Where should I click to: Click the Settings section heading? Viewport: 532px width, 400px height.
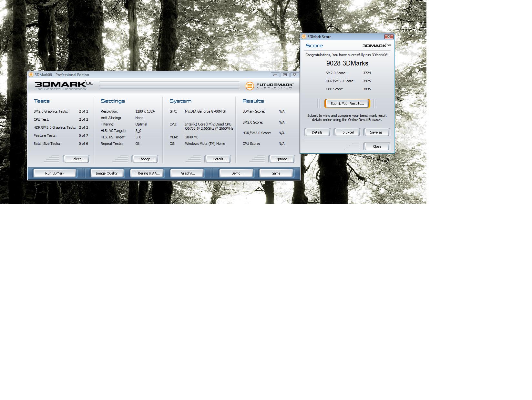pyautogui.click(x=113, y=101)
